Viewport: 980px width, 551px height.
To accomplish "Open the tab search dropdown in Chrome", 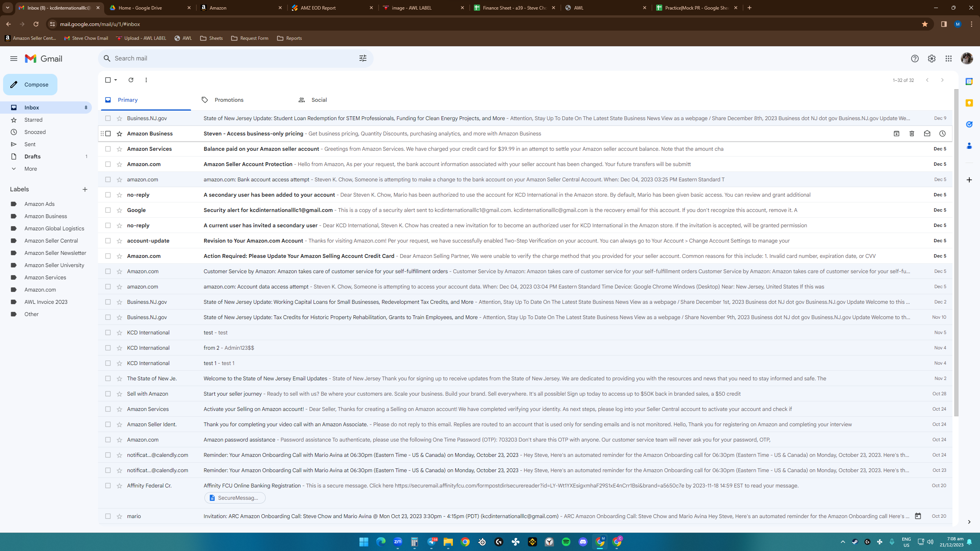I will 8,8.
